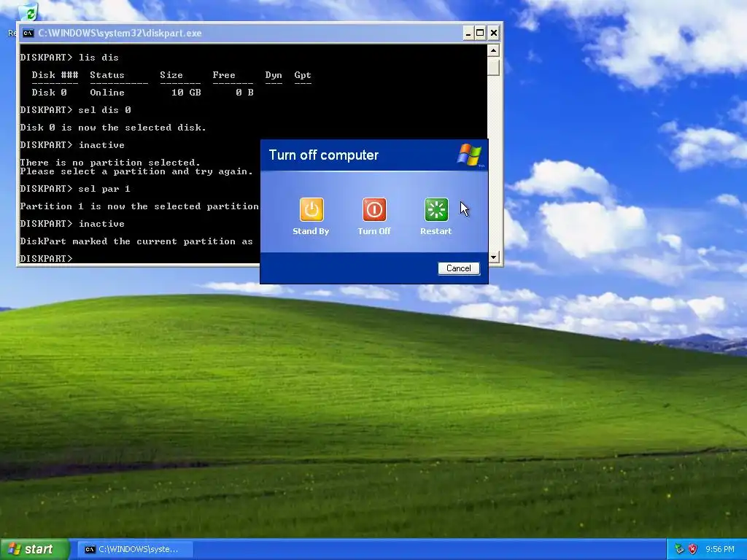Click 'There is no partition selected.' message
This screenshot has width=747, height=560.
[x=110, y=163]
